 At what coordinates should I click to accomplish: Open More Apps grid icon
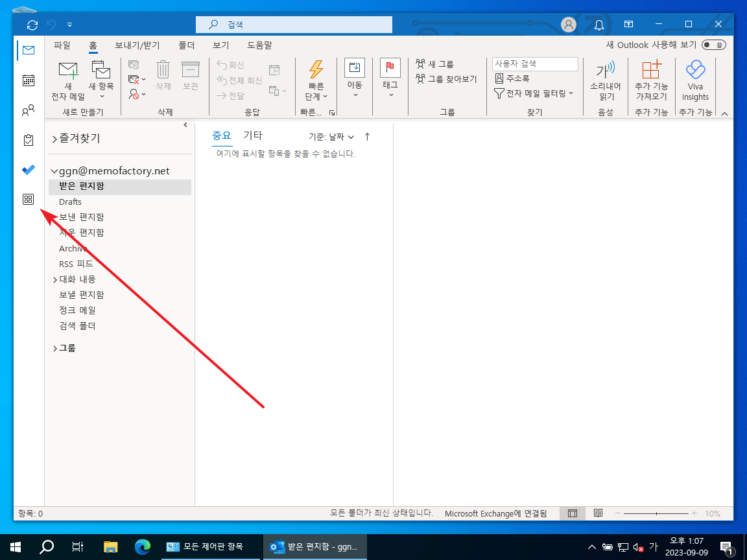coord(28,200)
